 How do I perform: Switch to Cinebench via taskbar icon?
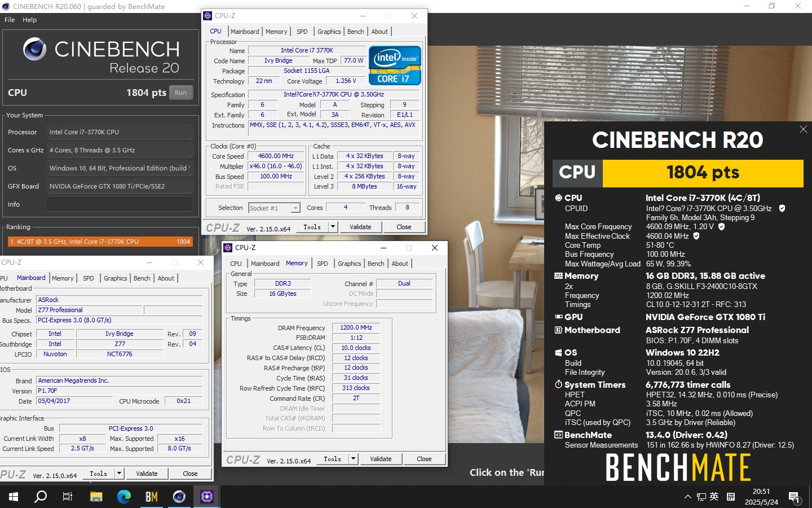tap(179, 497)
